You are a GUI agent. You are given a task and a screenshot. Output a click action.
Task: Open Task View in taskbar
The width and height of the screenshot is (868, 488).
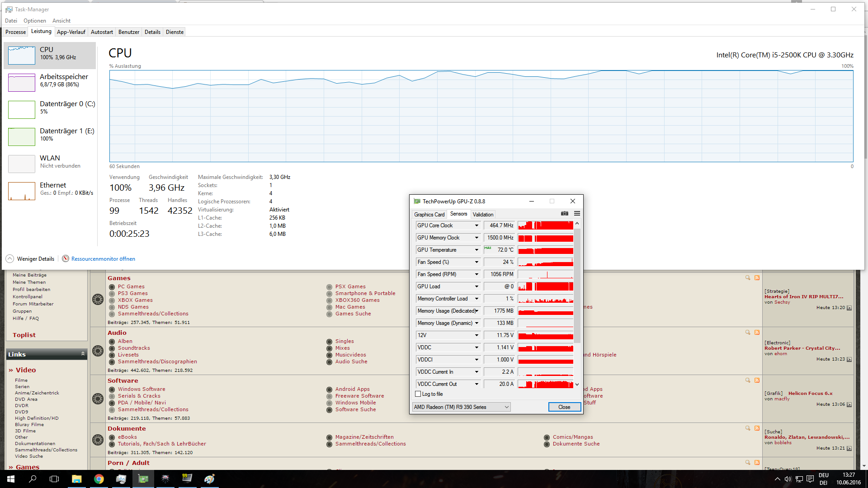tap(54, 479)
